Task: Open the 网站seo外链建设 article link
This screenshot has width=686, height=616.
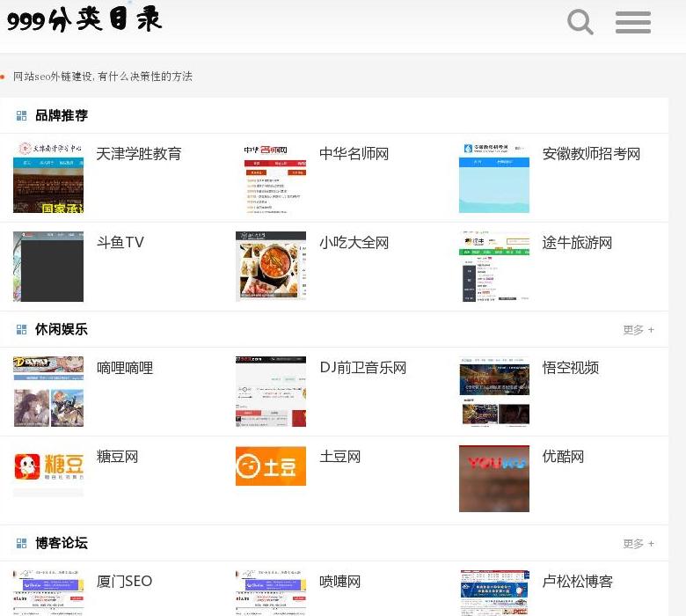Action: (103, 77)
